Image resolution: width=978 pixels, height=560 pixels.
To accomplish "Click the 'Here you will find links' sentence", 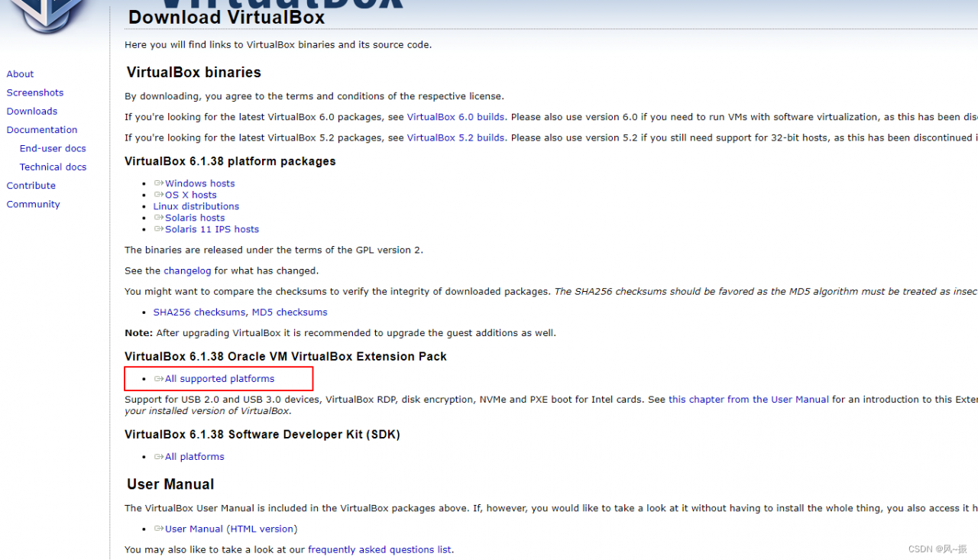I will click(x=278, y=44).
